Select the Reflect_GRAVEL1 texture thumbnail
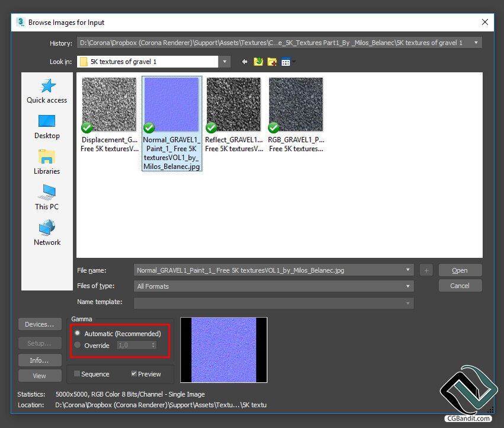Screen dimensions: 504x428 (x=234, y=104)
